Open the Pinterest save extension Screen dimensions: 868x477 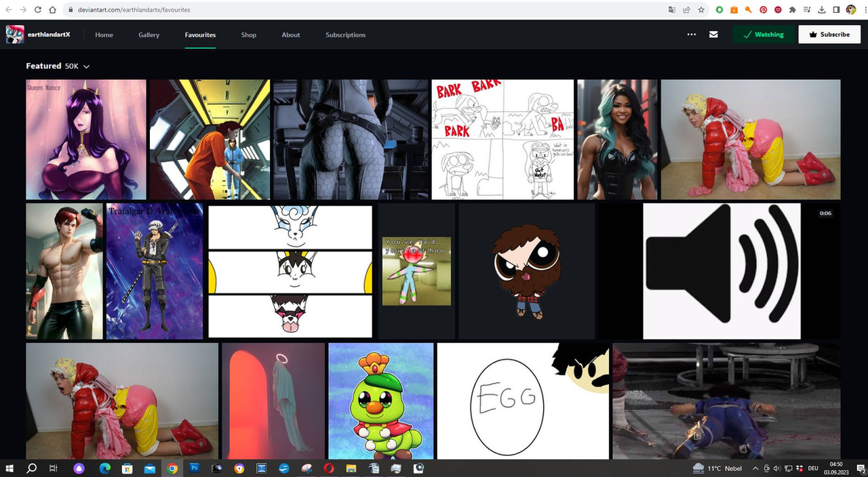[763, 10]
